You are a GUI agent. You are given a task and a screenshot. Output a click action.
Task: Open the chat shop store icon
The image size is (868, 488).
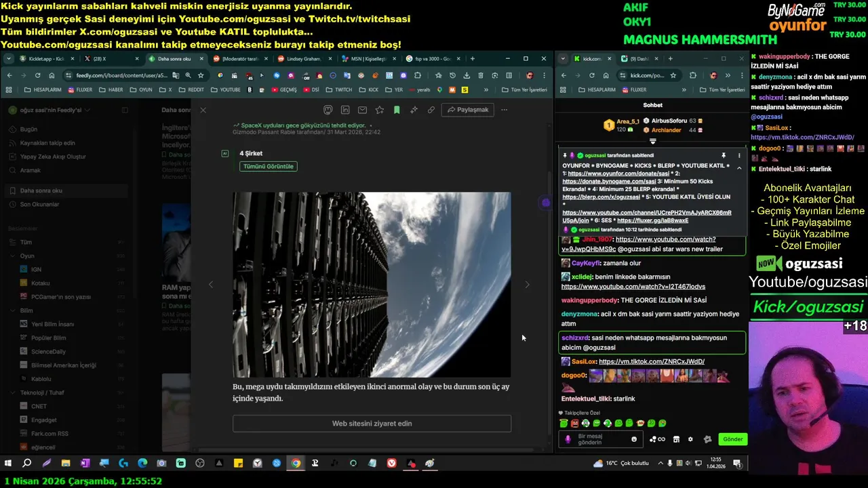click(676, 439)
